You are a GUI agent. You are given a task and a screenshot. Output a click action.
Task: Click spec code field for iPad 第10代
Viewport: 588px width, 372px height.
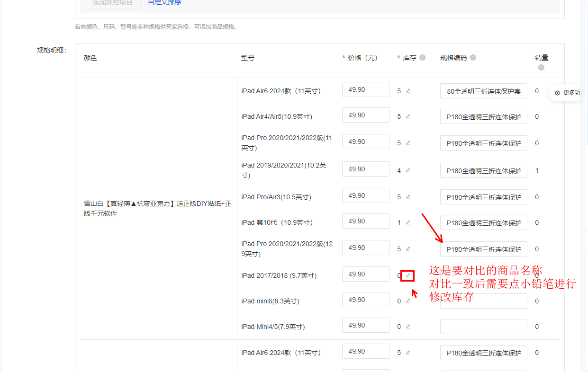(x=484, y=222)
